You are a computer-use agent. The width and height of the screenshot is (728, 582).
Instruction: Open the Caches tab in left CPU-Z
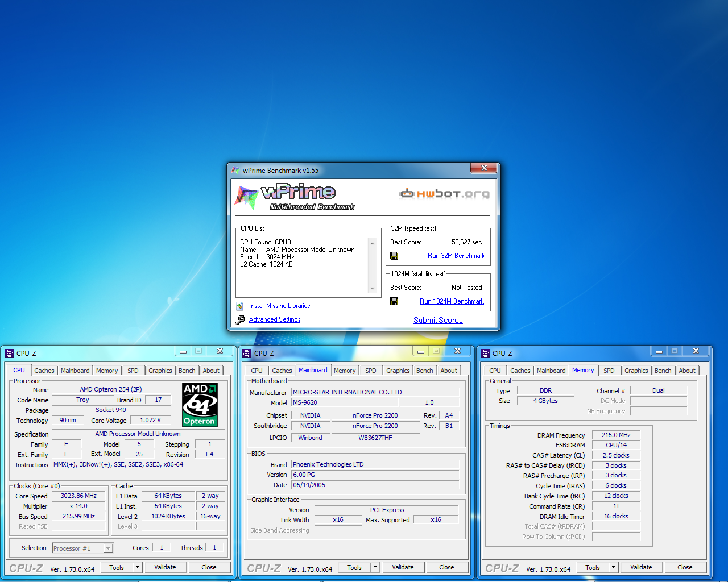pos(44,371)
